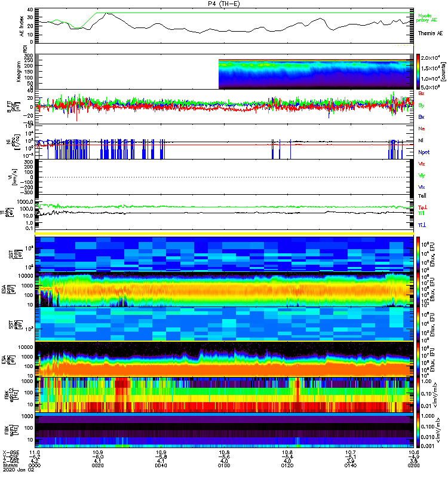Click the blue Npot legend label
This screenshot has width=448, height=478.
point(424,152)
